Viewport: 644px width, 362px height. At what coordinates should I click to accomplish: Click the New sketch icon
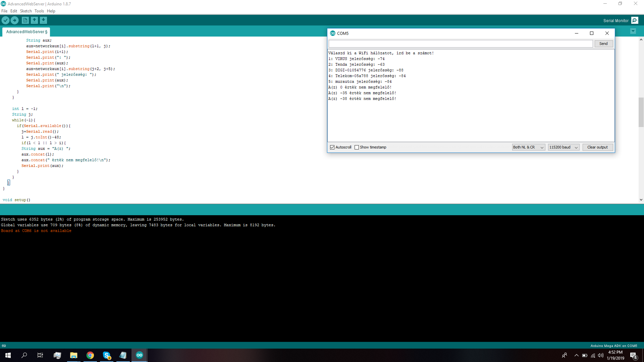[x=25, y=20]
